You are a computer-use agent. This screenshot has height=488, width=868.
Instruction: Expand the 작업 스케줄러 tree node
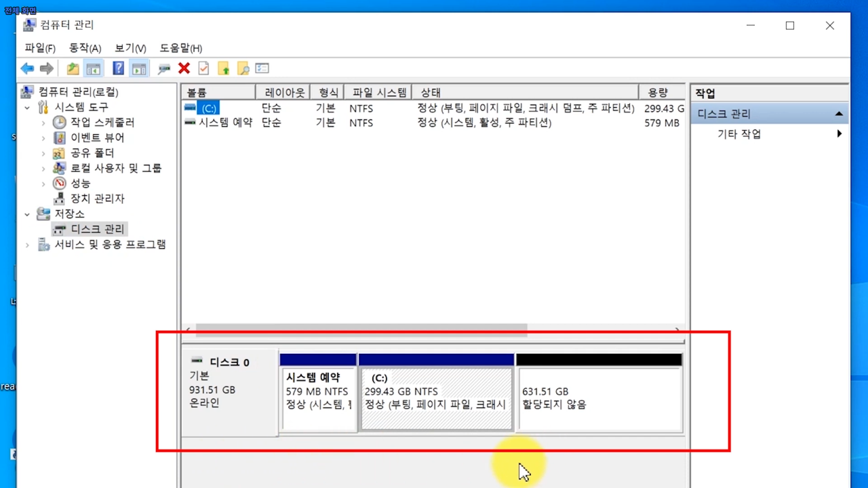(x=43, y=123)
